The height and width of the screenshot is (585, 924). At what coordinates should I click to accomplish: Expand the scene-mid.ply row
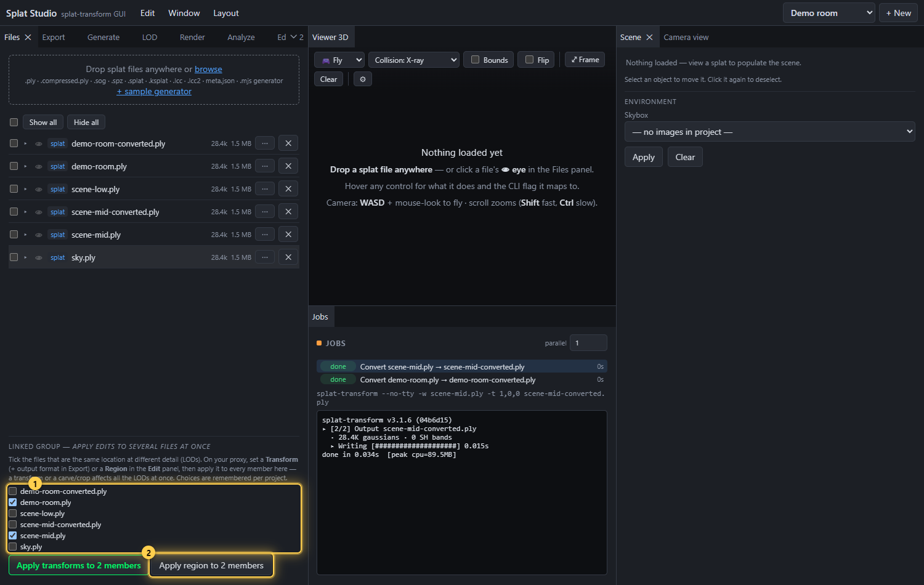coord(25,235)
